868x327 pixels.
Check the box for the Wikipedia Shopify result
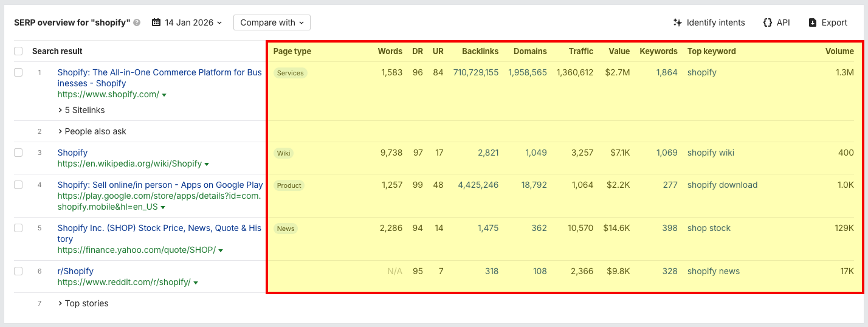pos(18,153)
